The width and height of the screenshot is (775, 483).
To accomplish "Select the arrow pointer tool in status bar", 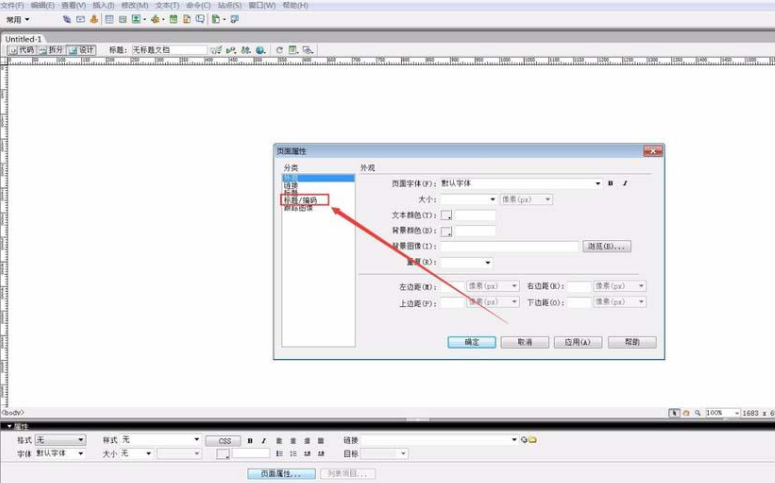I will point(674,413).
